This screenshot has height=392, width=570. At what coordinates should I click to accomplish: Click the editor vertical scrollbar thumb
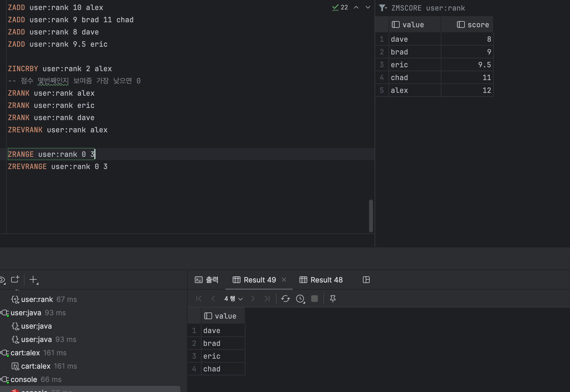371,215
